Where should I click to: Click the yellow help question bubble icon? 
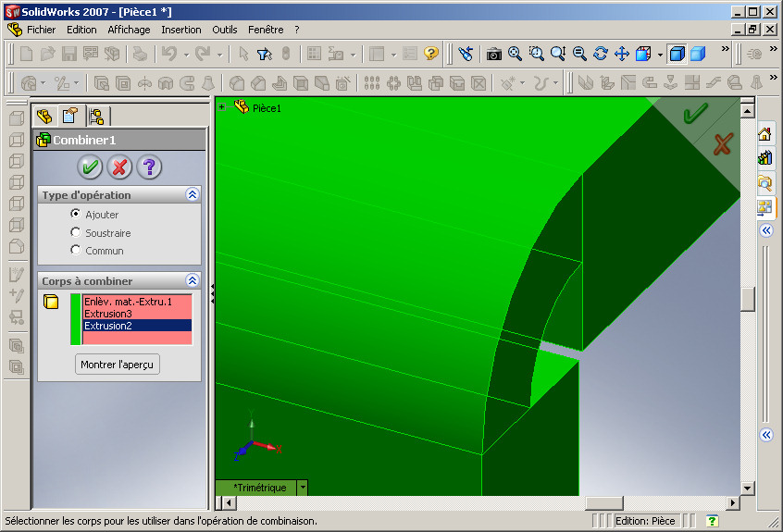pos(430,54)
